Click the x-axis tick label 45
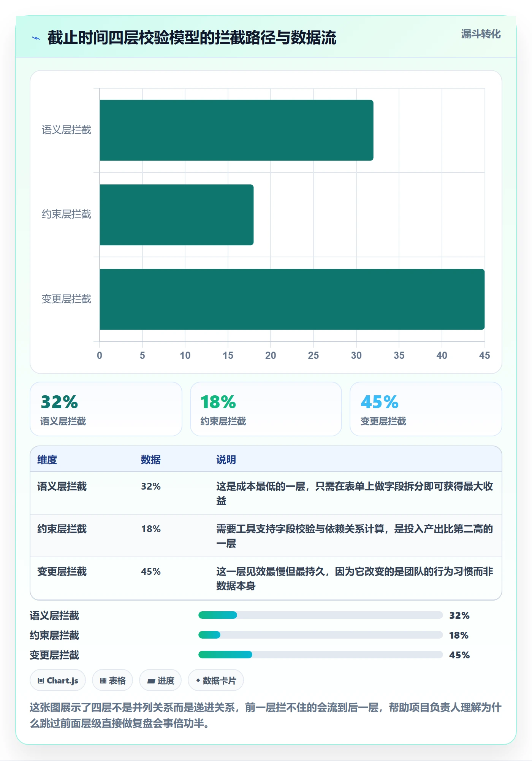This screenshot has width=532, height=761. 484,355
